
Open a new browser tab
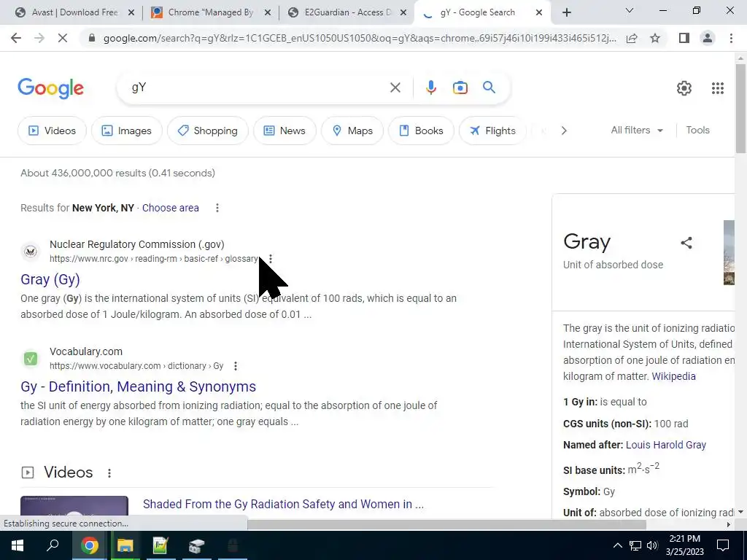(x=566, y=12)
